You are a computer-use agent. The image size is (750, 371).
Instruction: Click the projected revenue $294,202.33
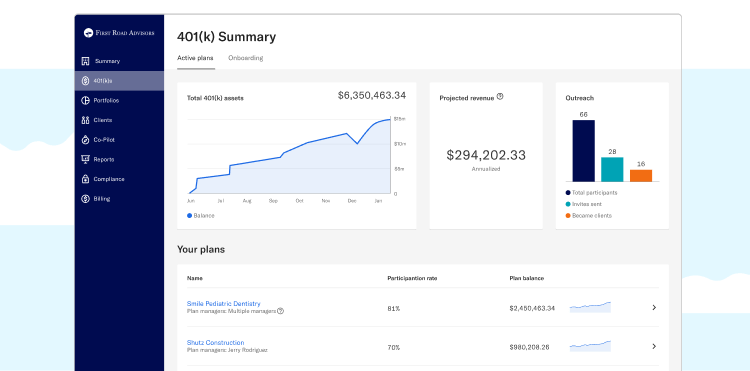[x=486, y=155]
